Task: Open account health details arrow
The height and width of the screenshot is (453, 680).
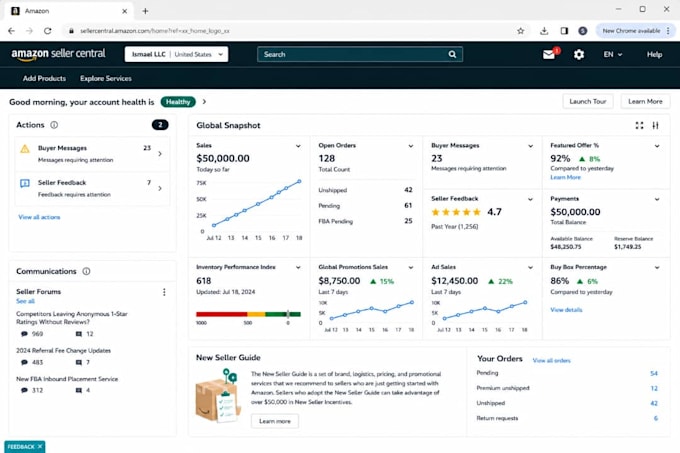Action: pyautogui.click(x=204, y=102)
